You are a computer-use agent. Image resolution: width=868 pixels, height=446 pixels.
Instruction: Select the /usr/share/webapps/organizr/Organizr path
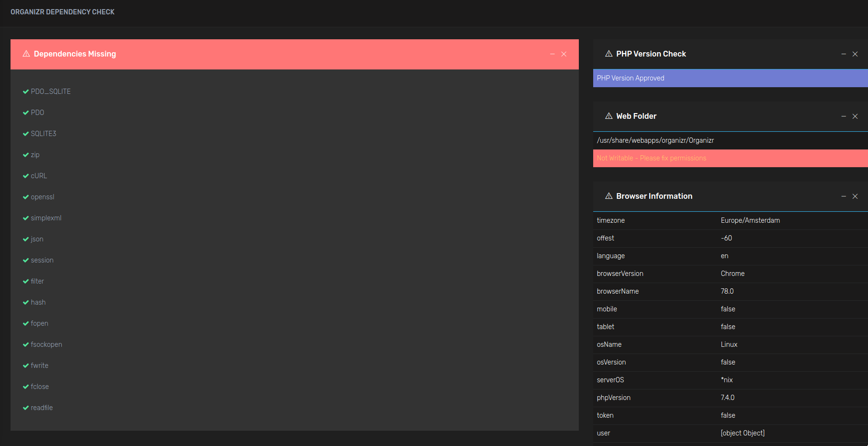click(728, 140)
